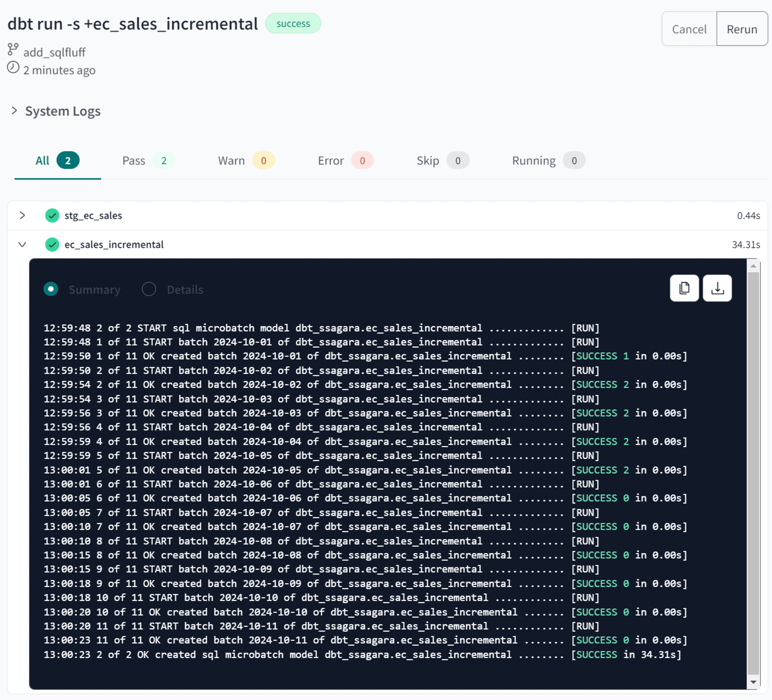
Task: Select the Summary radio button
Action: tap(51, 289)
